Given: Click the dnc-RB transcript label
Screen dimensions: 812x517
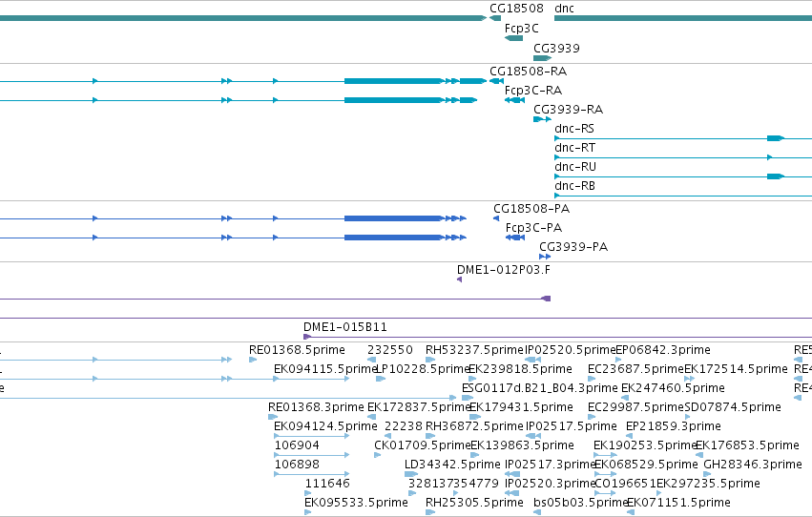Looking at the screenshot, I should 574,186.
